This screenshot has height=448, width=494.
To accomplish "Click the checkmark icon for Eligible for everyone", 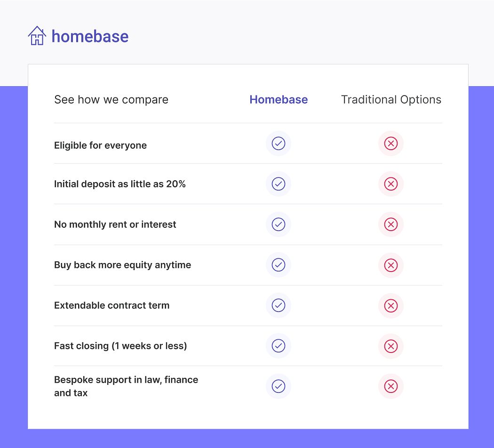I will [279, 144].
